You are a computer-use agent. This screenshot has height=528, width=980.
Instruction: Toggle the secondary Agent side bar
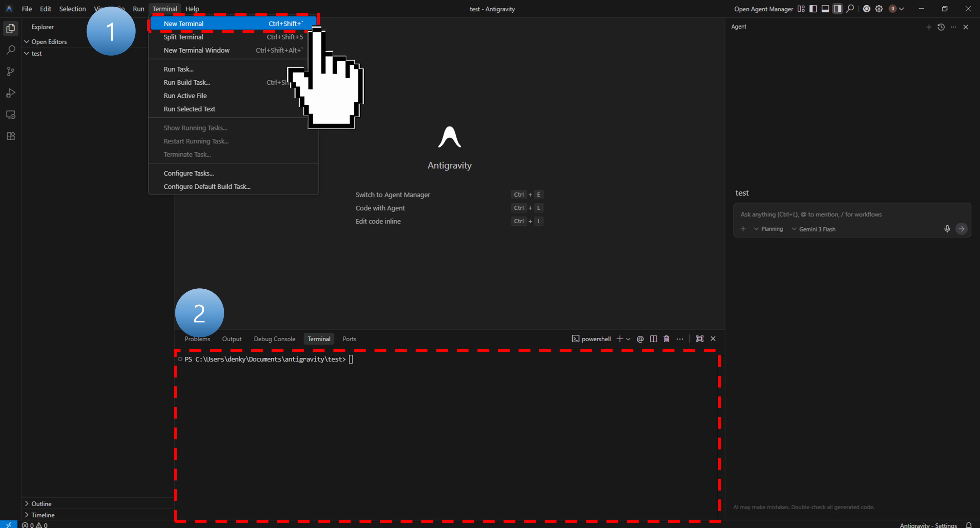837,9
